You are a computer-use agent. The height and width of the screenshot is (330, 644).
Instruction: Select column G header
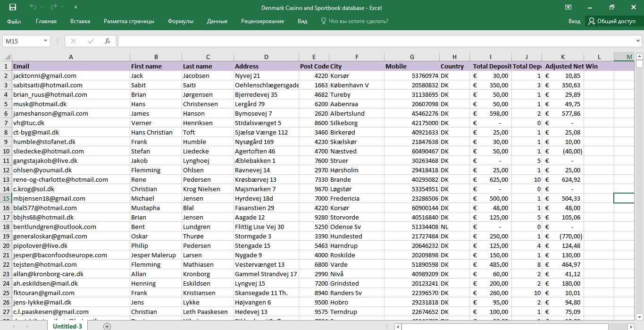coord(412,57)
